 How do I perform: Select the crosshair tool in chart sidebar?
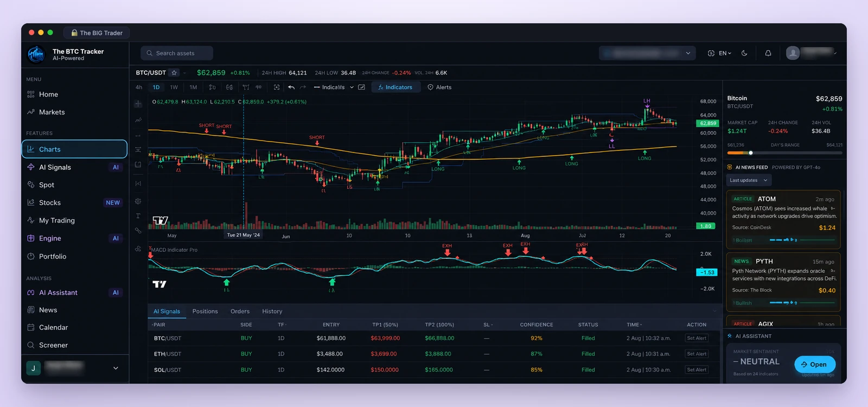tap(138, 104)
